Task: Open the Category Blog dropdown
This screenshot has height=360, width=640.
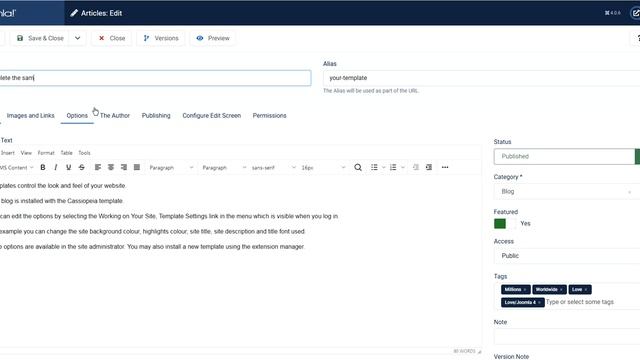Action: (567, 191)
